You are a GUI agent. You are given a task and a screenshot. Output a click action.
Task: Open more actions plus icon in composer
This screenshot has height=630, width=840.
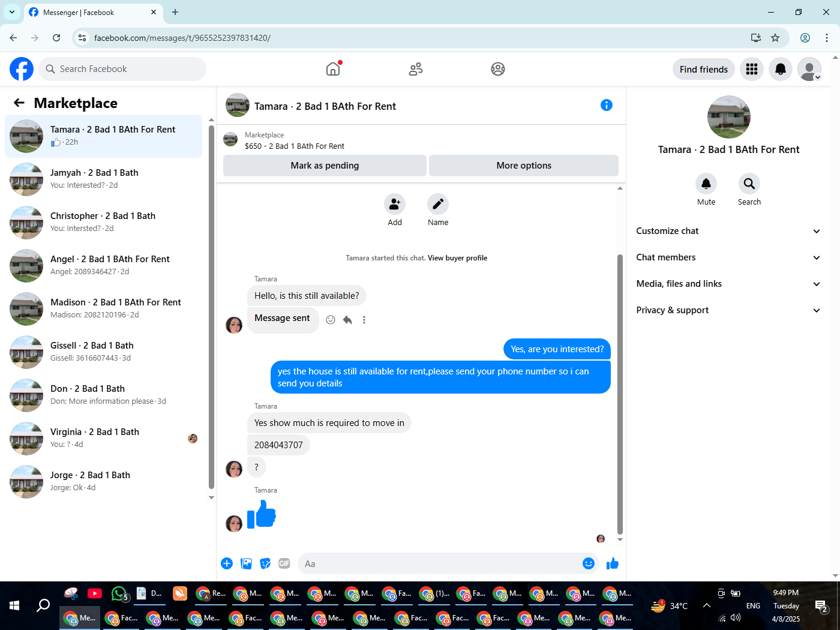[x=227, y=563]
